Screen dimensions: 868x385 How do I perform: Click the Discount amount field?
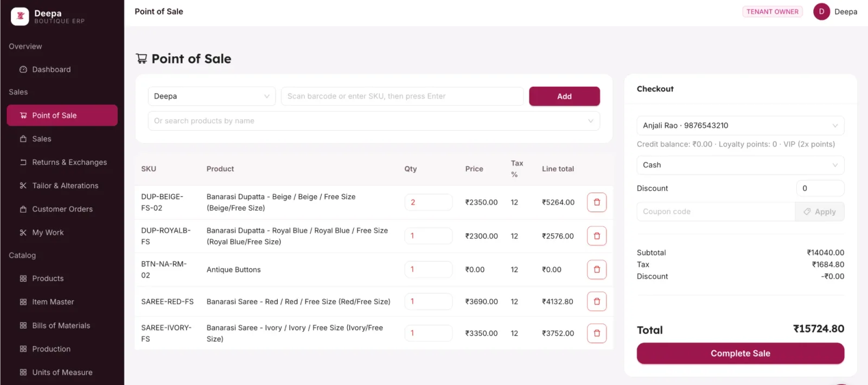click(820, 188)
